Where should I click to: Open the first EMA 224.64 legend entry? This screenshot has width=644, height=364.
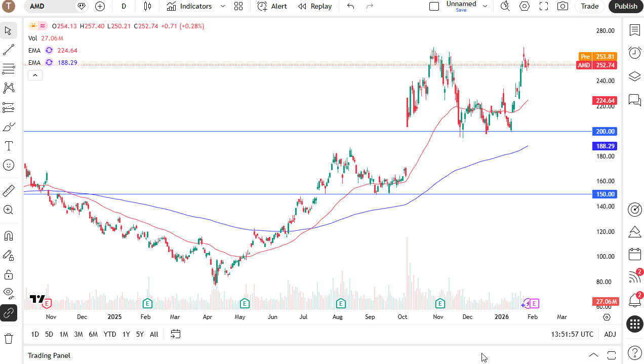point(53,50)
